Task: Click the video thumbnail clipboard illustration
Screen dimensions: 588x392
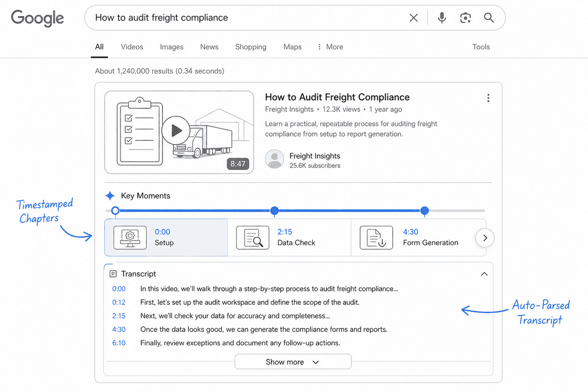Action: tap(139, 131)
